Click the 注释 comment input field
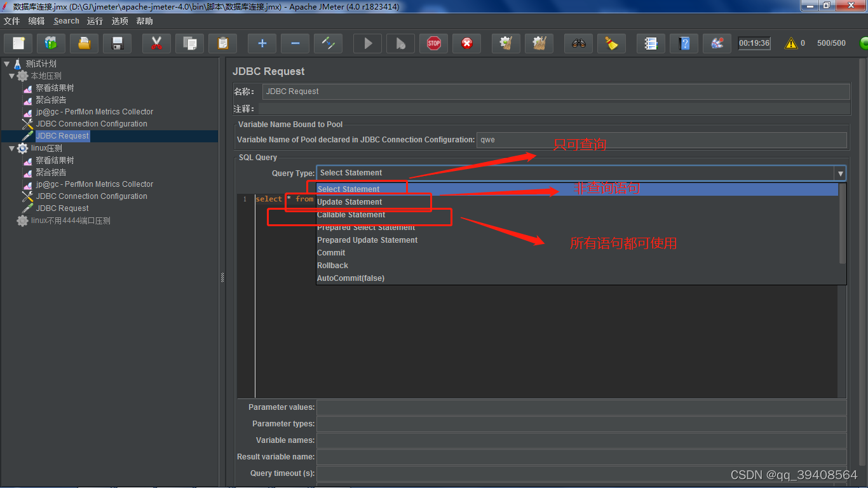 coord(554,109)
